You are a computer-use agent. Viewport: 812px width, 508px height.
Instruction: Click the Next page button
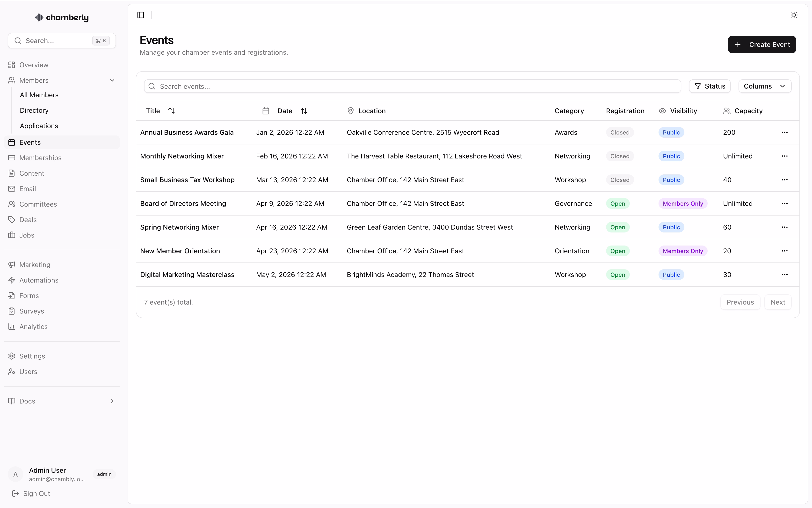(x=778, y=302)
